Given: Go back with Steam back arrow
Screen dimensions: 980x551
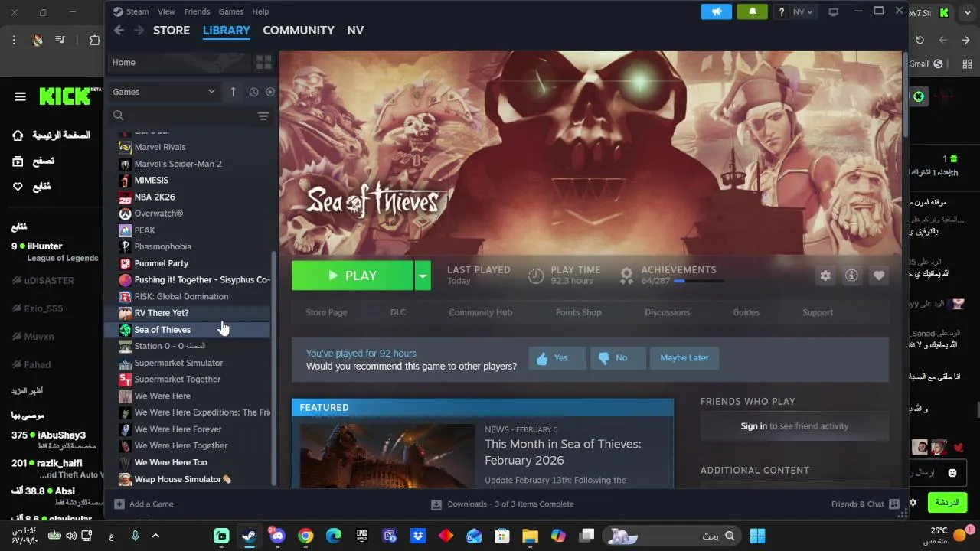Looking at the screenshot, I should [119, 30].
